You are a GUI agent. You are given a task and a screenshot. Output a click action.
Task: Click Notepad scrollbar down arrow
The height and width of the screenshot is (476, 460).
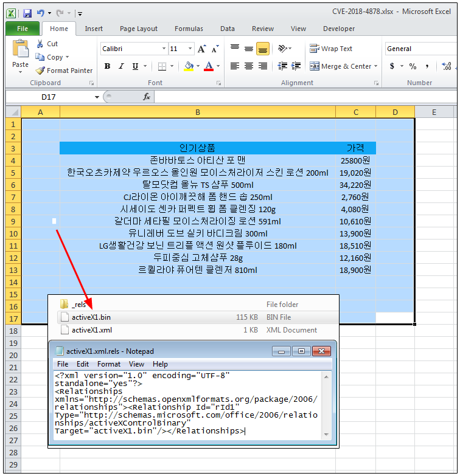(327, 435)
